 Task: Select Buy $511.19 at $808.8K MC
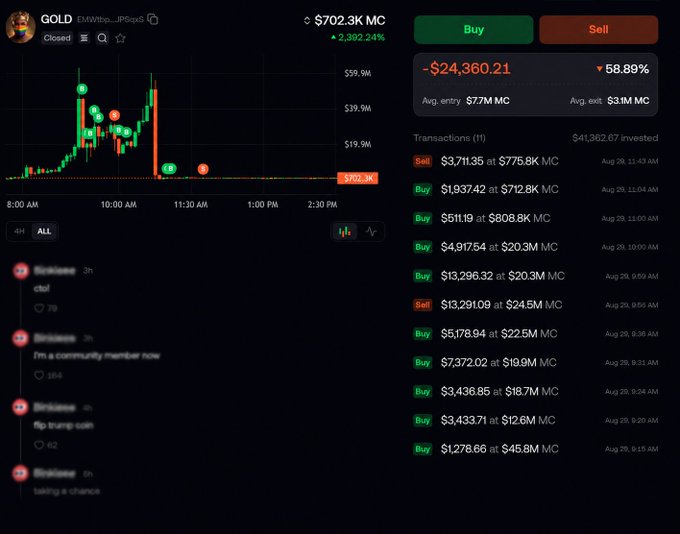[x=536, y=218]
